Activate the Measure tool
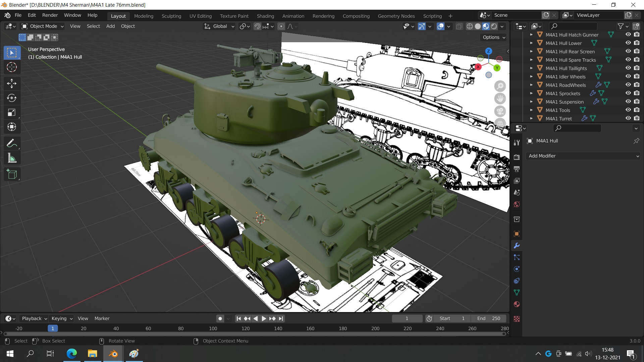This screenshot has width=644, height=362. click(x=12, y=158)
